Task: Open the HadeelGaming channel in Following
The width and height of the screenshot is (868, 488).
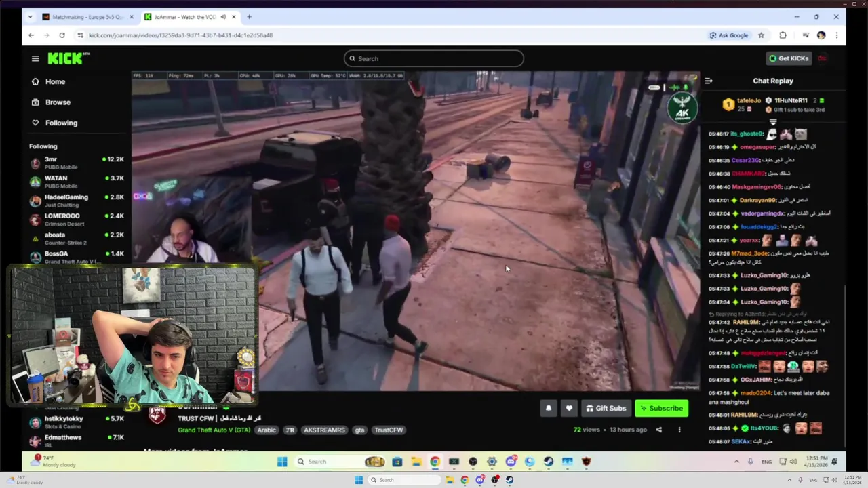Action: click(x=77, y=201)
